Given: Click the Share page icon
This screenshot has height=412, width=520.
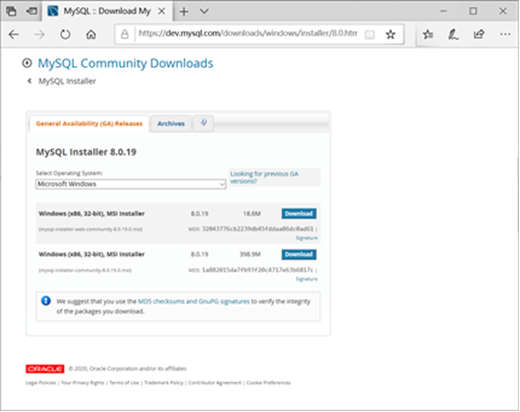Looking at the screenshot, I should point(479,34).
